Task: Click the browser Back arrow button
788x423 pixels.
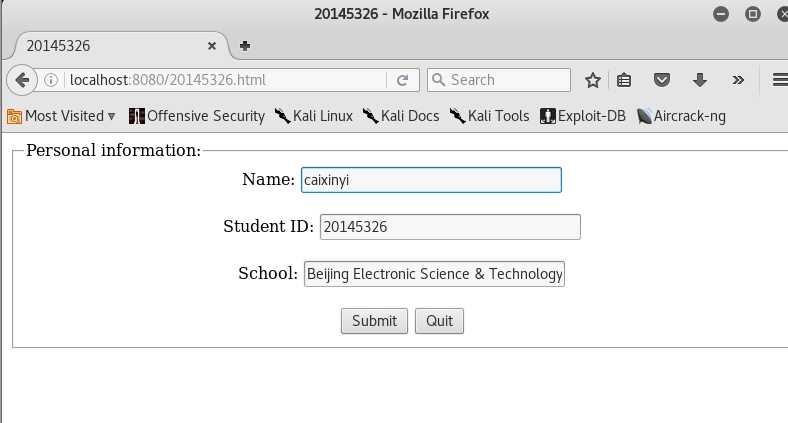Action: click(21, 80)
